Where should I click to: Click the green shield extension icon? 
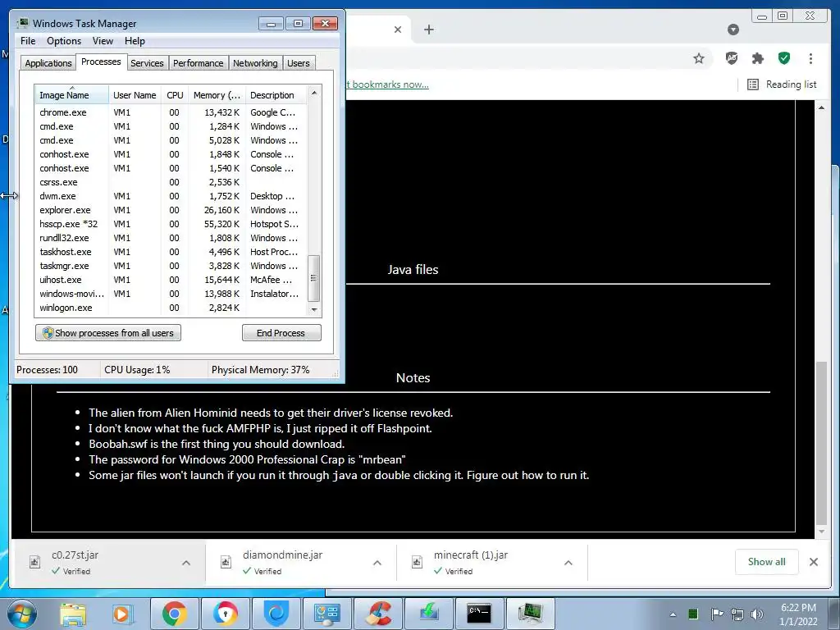coord(784,58)
